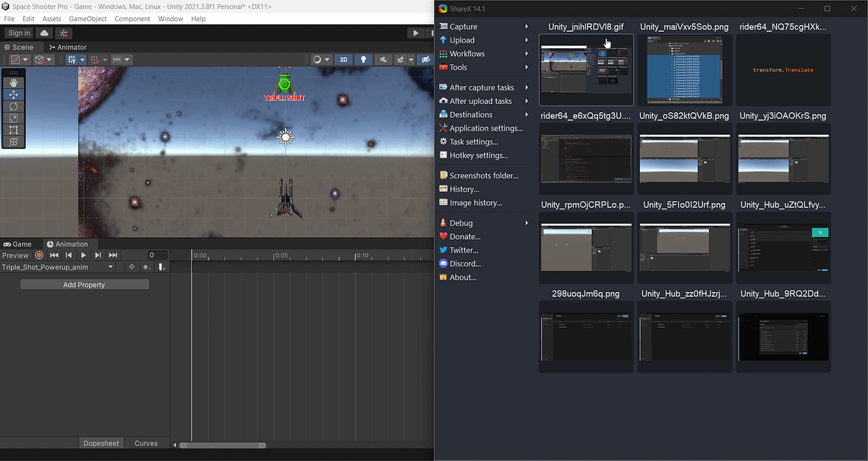Viewport: 868px width, 461px height.
Task: Select the Move tool in the Scene toolbar
Action: (14, 94)
